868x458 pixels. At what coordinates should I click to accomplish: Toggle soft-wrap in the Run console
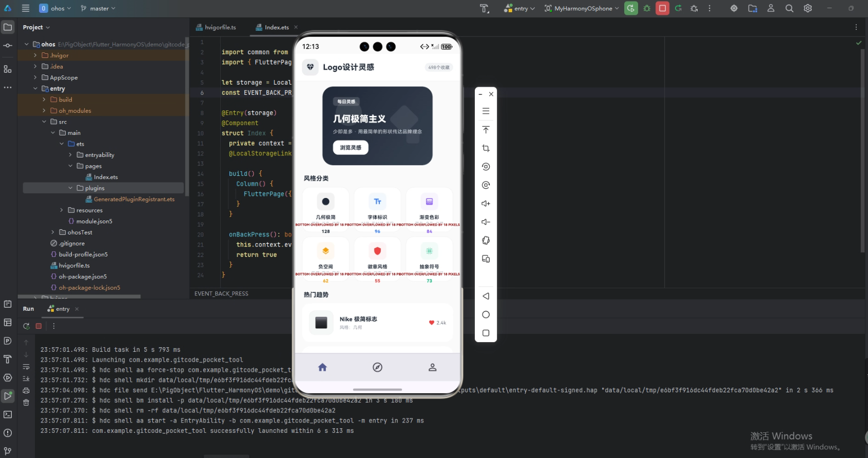coord(26,367)
